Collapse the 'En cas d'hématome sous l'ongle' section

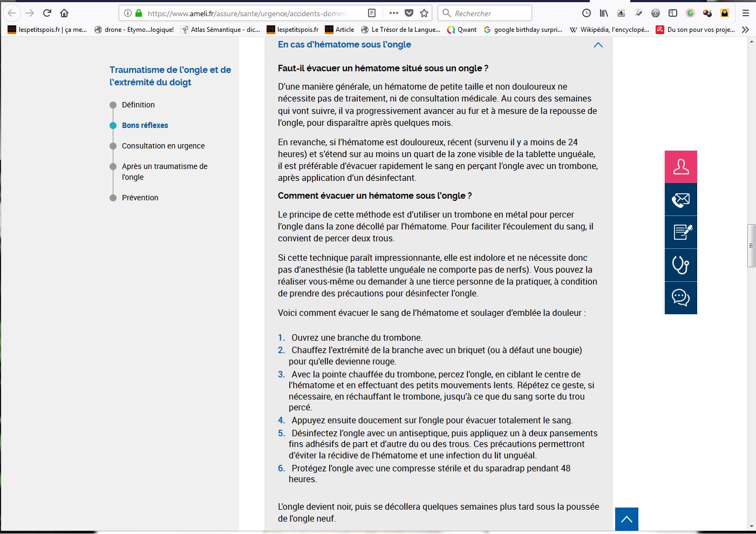point(598,45)
